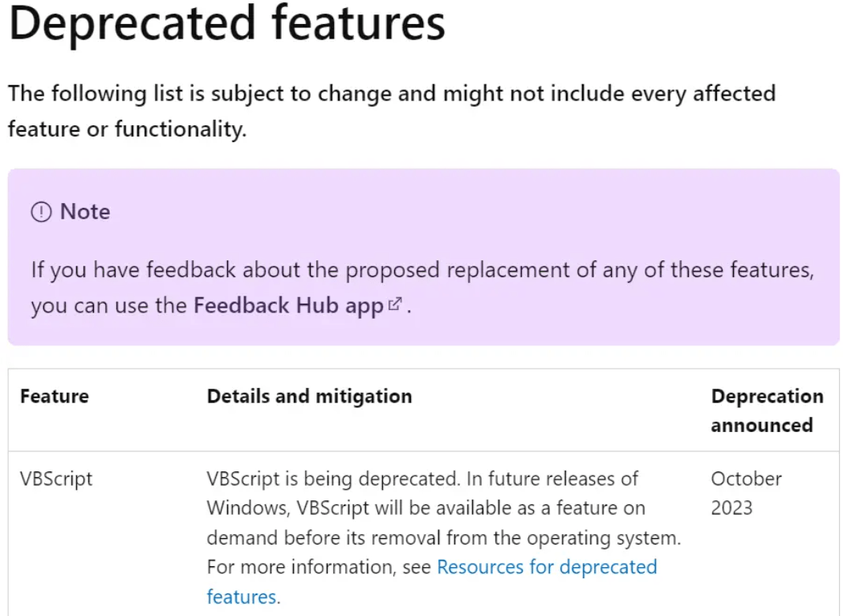Click the October 2023 date cell

point(746,493)
